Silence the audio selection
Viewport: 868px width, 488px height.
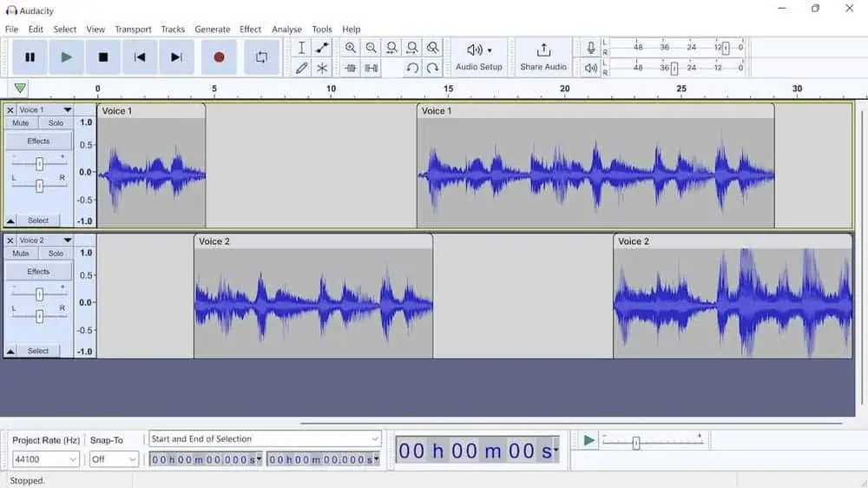(371, 68)
